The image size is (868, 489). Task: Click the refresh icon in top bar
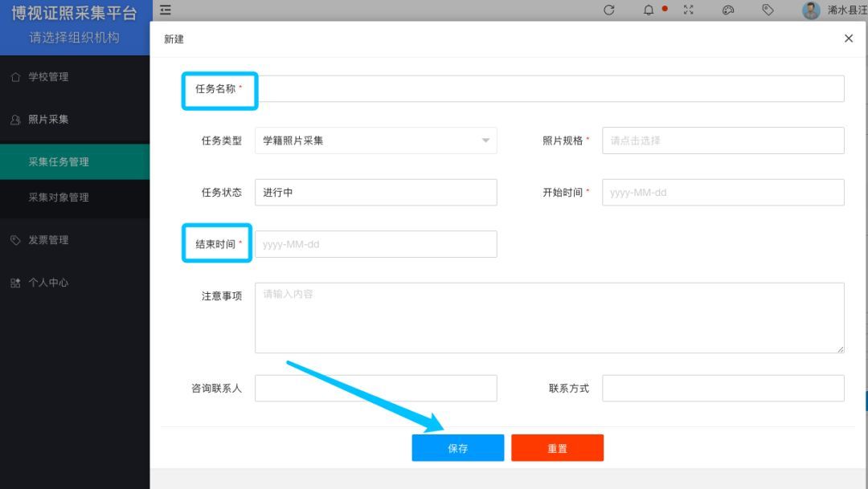click(x=609, y=10)
